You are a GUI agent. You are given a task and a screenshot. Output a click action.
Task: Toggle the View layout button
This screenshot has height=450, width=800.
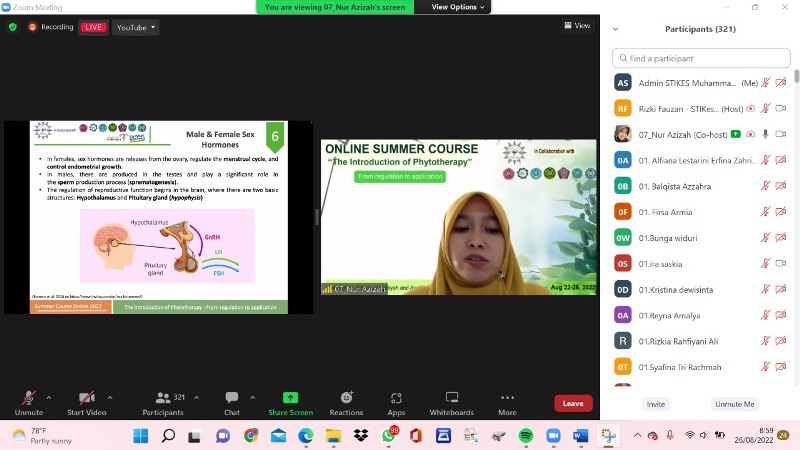[x=576, y=26]
